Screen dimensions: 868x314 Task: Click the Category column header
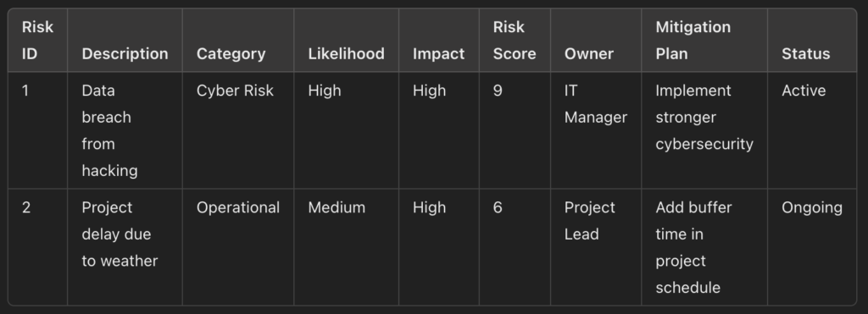tap(238, 41)
